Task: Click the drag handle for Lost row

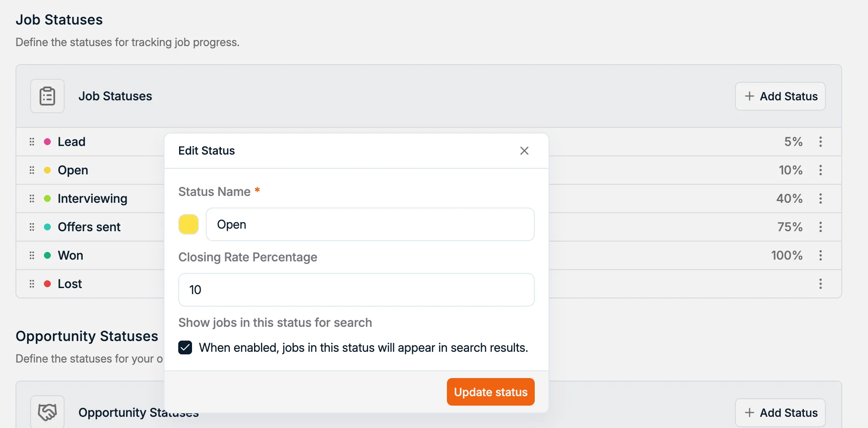Action: coord(32,284)
